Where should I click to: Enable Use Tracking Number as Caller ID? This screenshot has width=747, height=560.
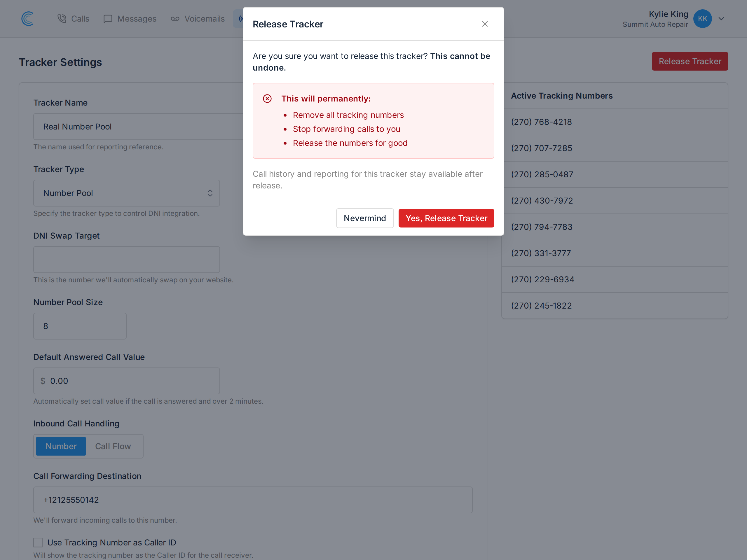38,542
